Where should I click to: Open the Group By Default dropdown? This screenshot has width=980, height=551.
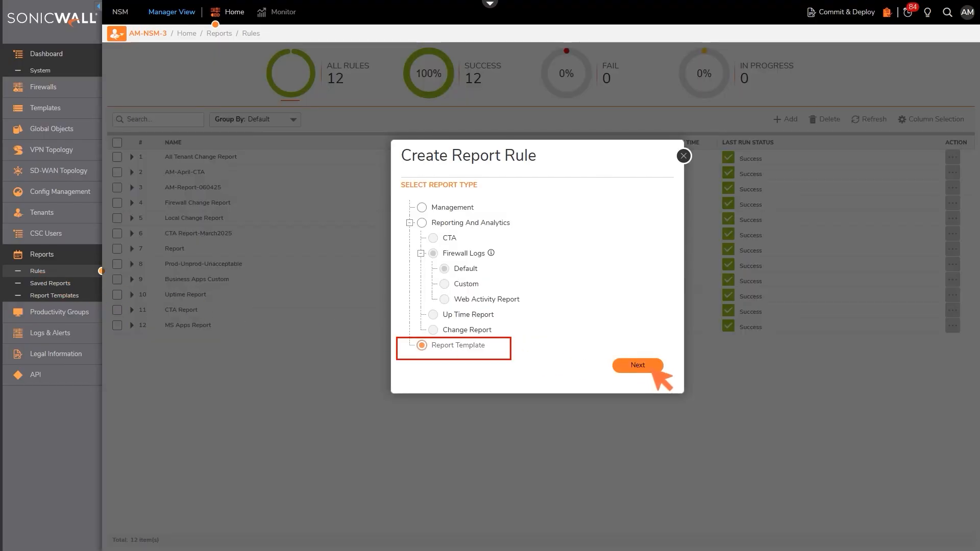(255, 119)
